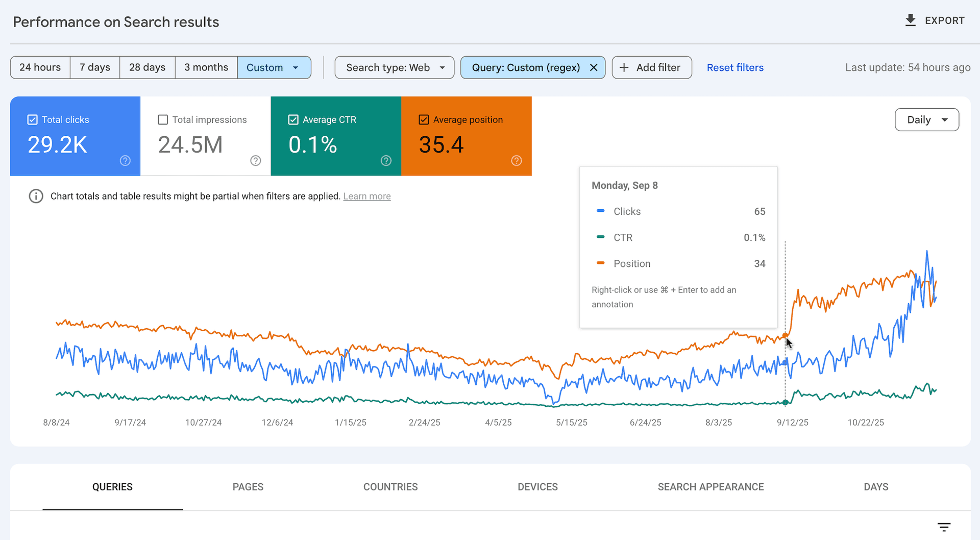The height and width of the screenshot is (540, 980).
Task: Click the Reset filters link
Action: pyautogui.click(x=735, y=67)
